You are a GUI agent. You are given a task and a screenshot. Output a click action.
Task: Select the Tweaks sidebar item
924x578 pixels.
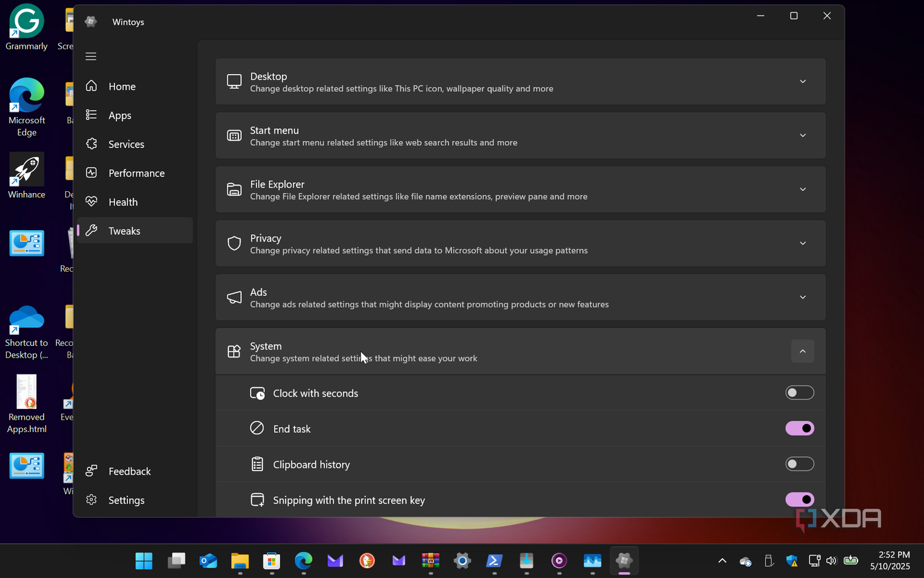point(135,231)
